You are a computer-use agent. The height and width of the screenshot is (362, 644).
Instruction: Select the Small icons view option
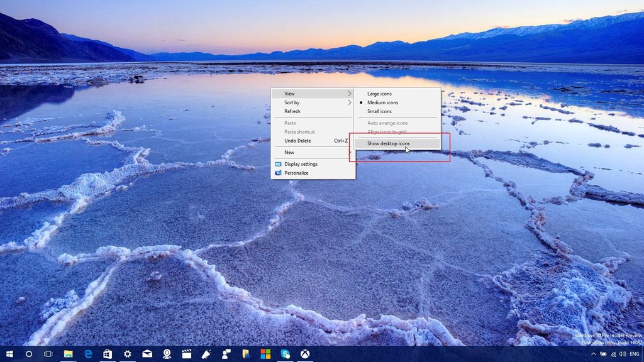coord(381,111)
